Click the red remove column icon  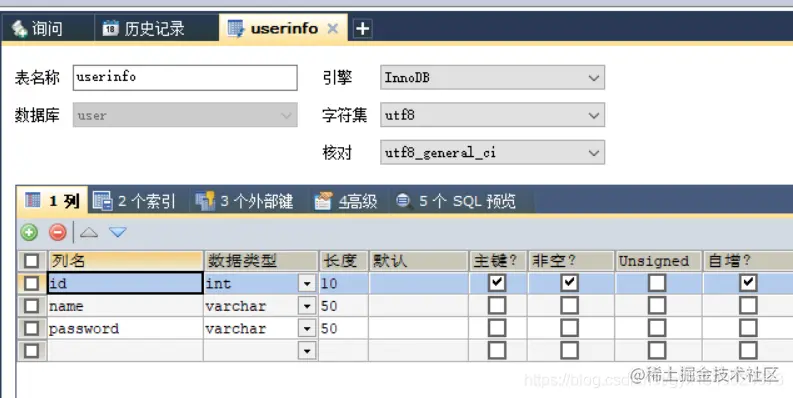point(58,232)
